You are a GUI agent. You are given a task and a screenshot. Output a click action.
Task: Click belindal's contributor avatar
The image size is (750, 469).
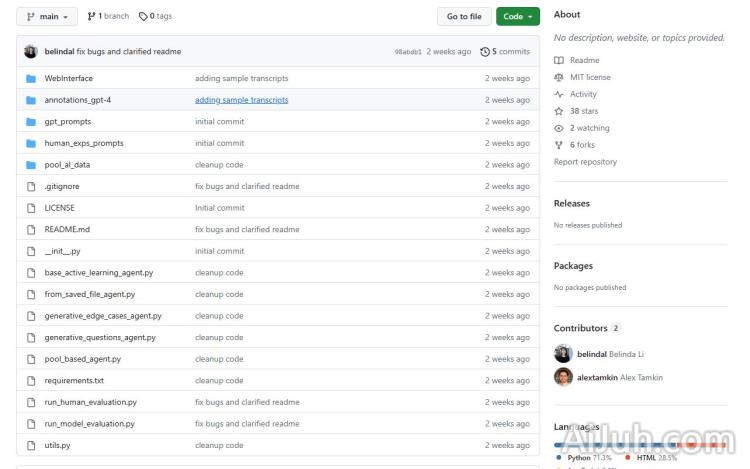[563, 353]
